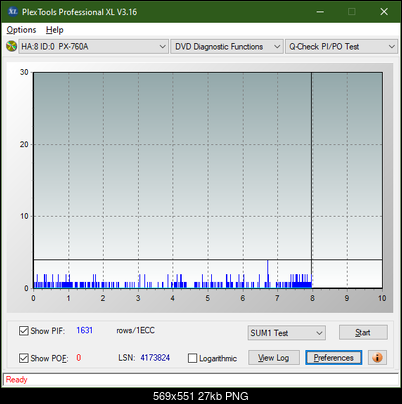Click the rows/1ECC label
402x404 pixels.
click(x=135, y=330)
